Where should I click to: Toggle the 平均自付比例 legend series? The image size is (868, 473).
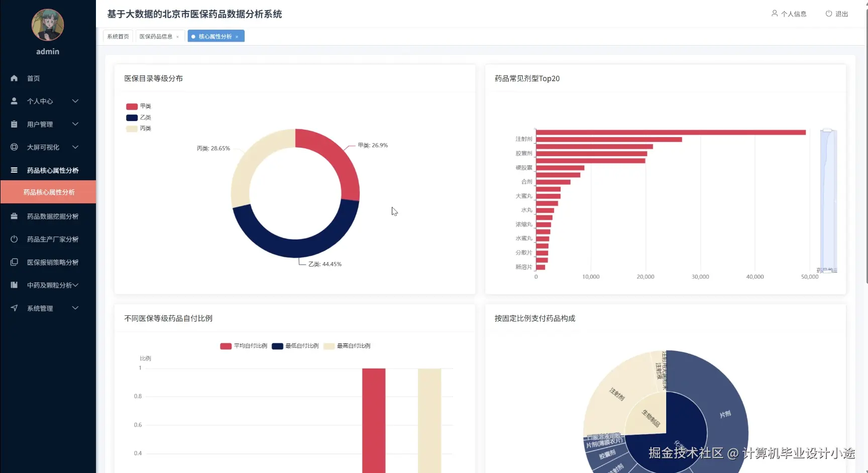coord(244,346)
